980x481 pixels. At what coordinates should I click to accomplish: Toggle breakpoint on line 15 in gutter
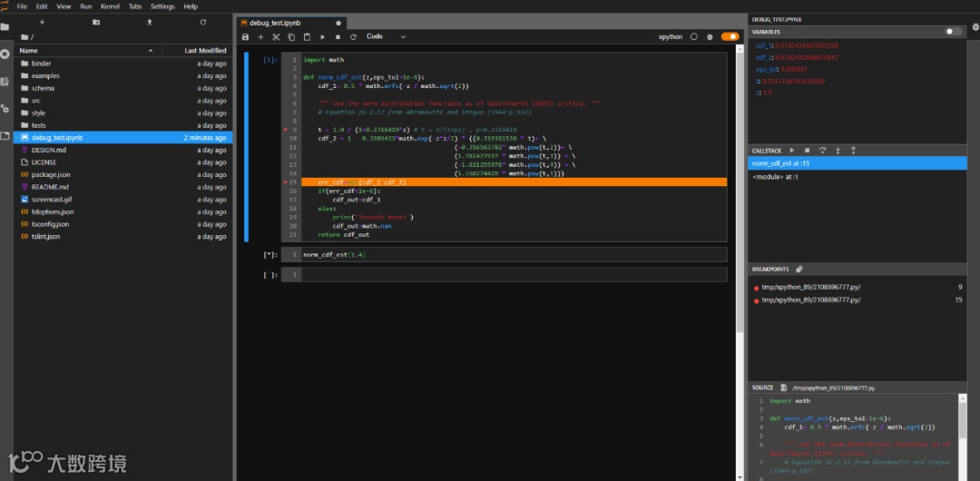tap(286, 182)
